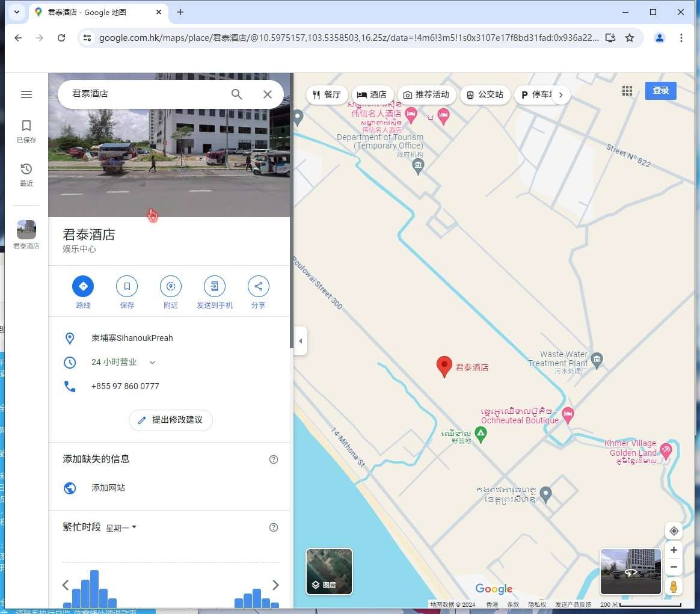Bookmark the page with star icon
The height and width of the screenshot is (614, 700).
tap(630, 38)
